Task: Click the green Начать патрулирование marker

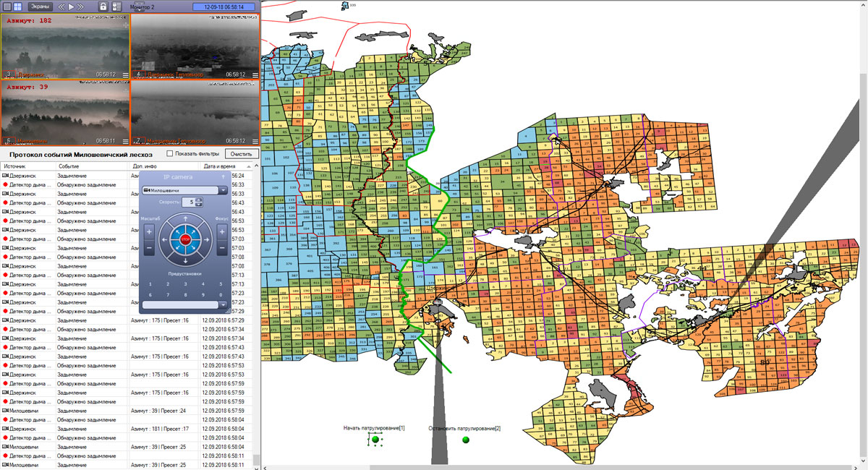Action: click(x=375, y=439)
